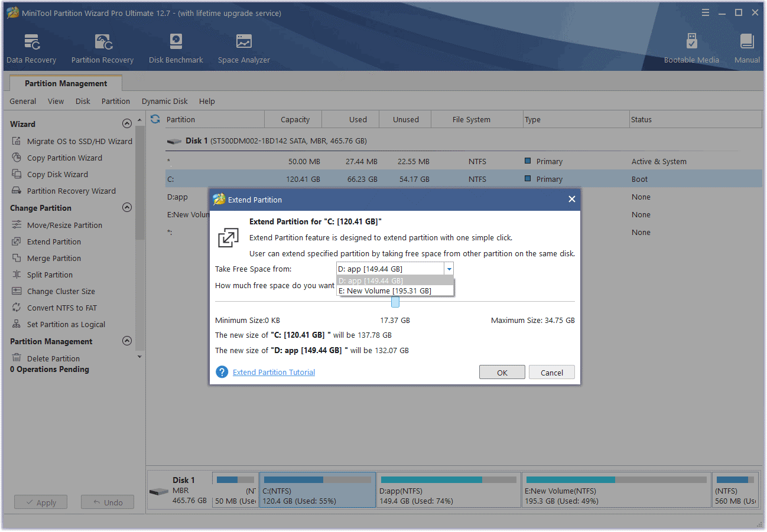The width and height of the screenshot is (767, 532).
Task: Select Convert NTFS to FAT
Action: coord(54,308)
